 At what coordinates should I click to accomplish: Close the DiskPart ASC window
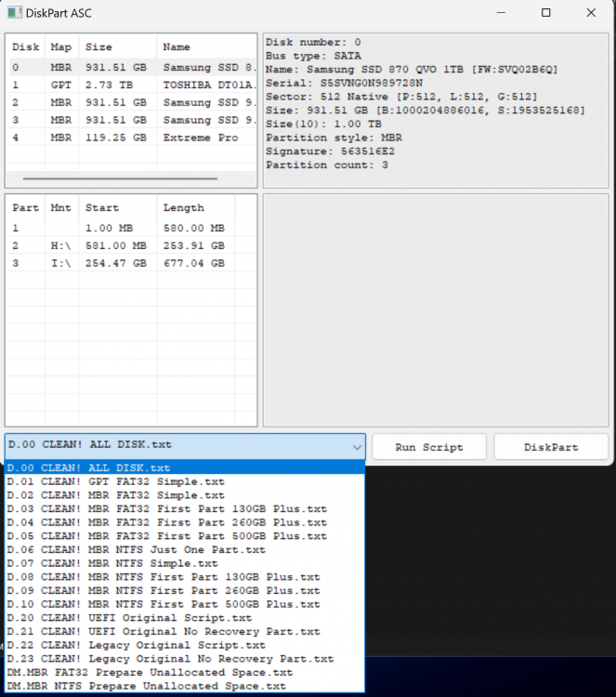click(591, 12)
